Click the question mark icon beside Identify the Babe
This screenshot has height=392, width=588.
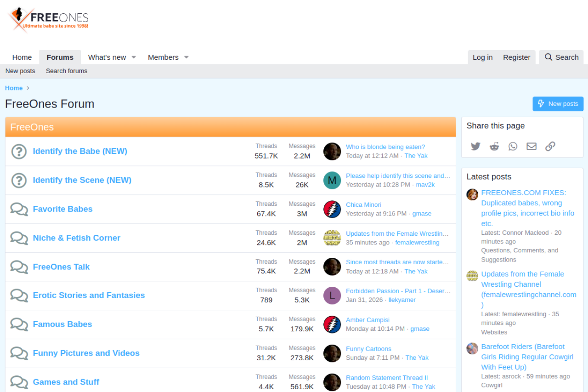pos(19,151)
